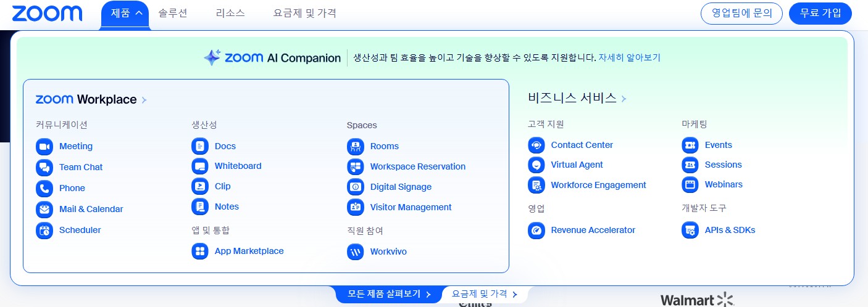Open the Scheduler link
The height and width of the screenshot is (307, 868).
80,231
